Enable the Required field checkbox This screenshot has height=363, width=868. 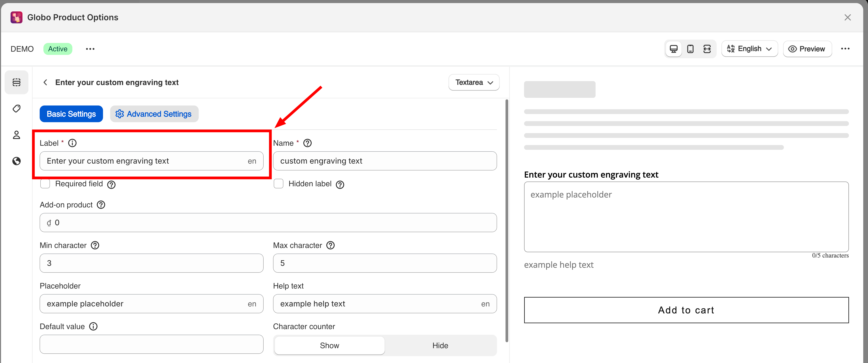tap(45, 184)
